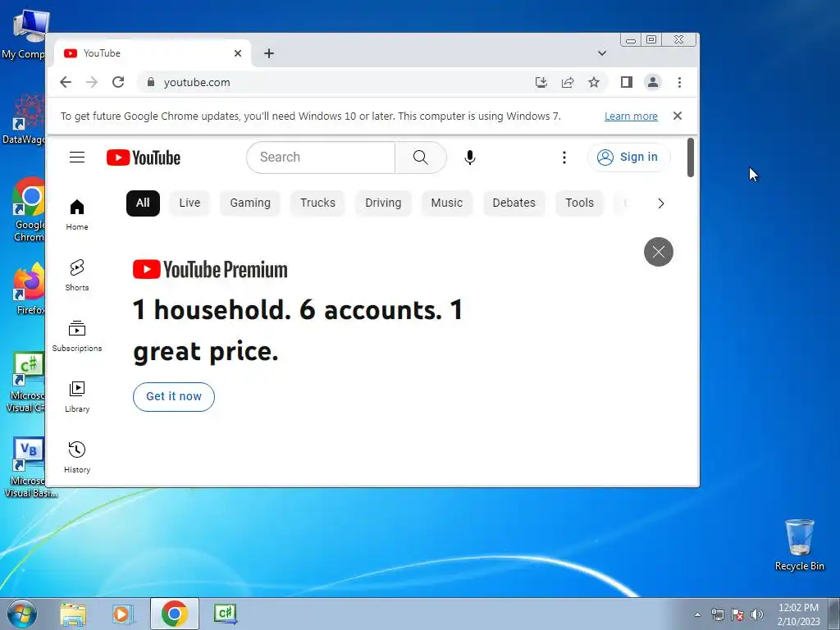Open the Chrome profile avatar menu
Image resolution: width=840 pixels, height=630 pixels.
coord(652,82)
